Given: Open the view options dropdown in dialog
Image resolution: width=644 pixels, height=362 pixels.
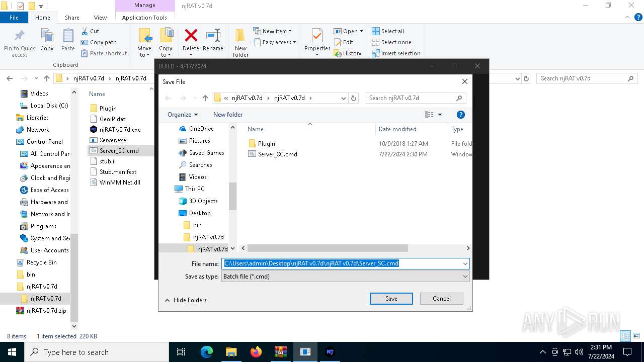Looking at the screenshot, I should (440, 115).
